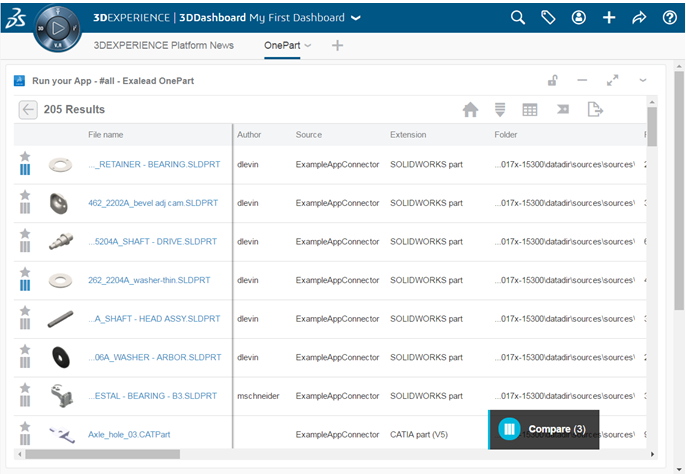Click the results vertical scrollbar thumb
Image resolution: width=686 pixels, height=474 pixels.
click(x=652, y=127)
